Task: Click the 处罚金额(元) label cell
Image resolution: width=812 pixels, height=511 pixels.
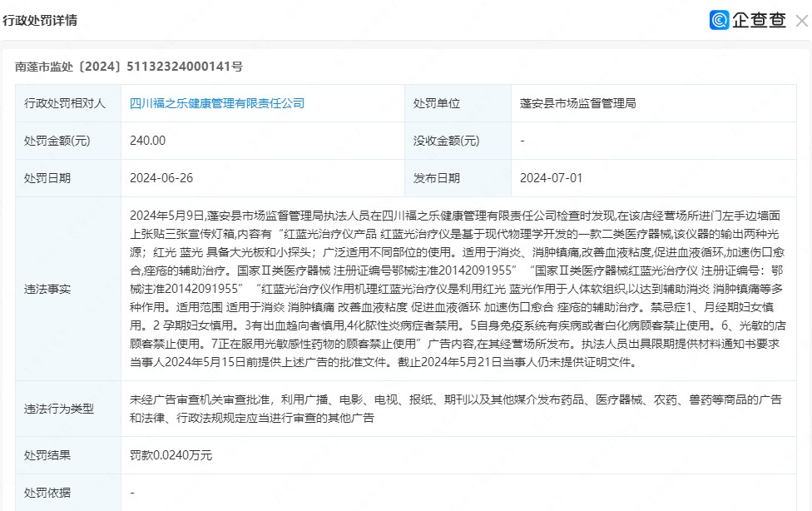Action: click(x=57, y=141)
